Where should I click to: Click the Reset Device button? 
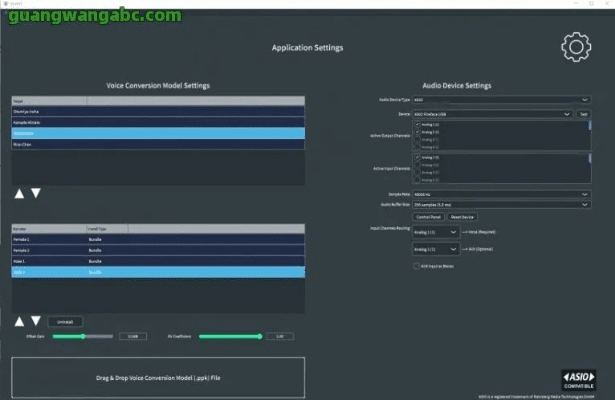coord(461,216)
